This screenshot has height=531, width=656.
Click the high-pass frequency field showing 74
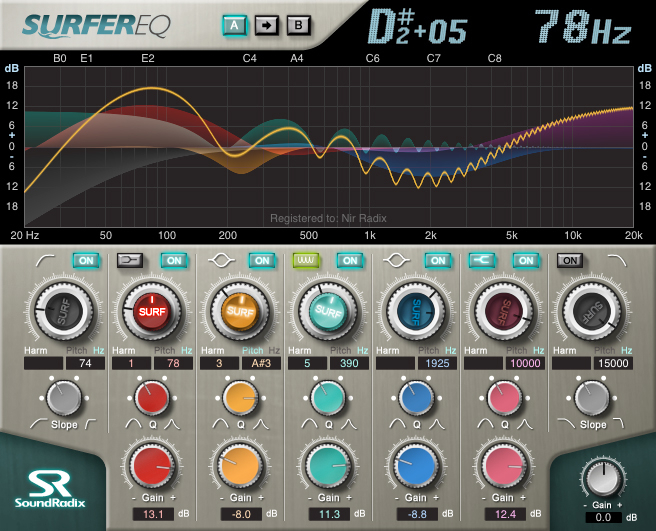85,363
